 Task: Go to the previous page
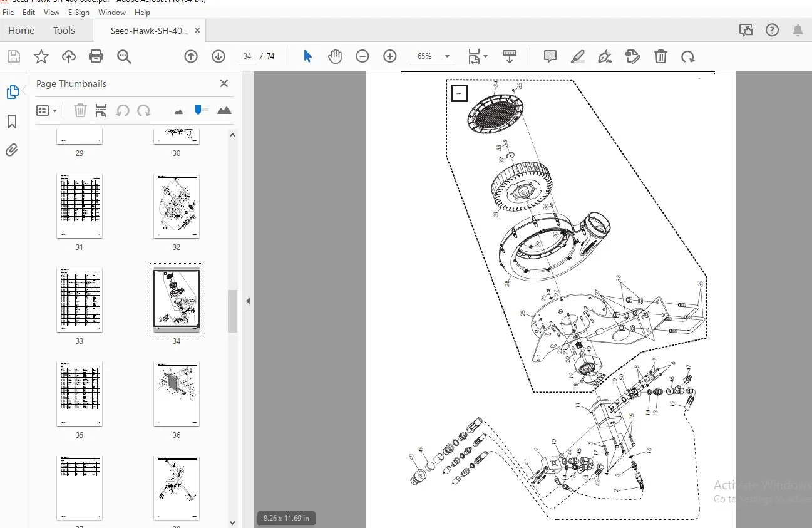(191, 56)
